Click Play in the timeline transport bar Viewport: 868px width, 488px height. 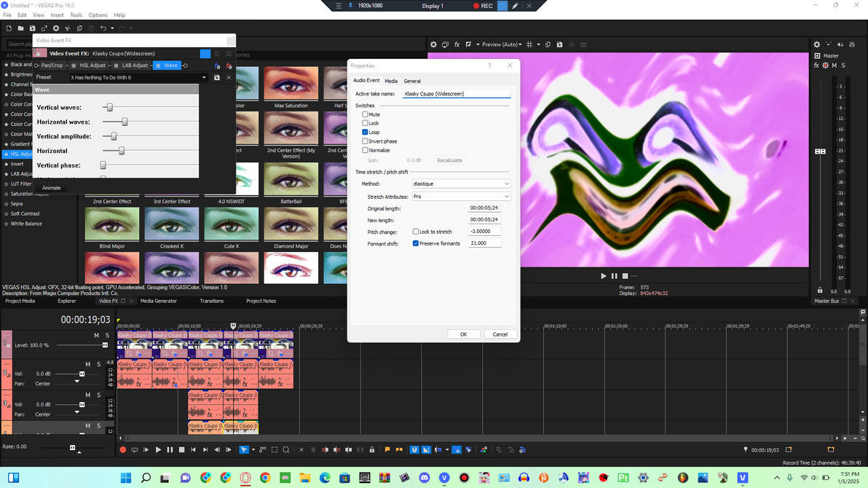click(x=158, y=450)
